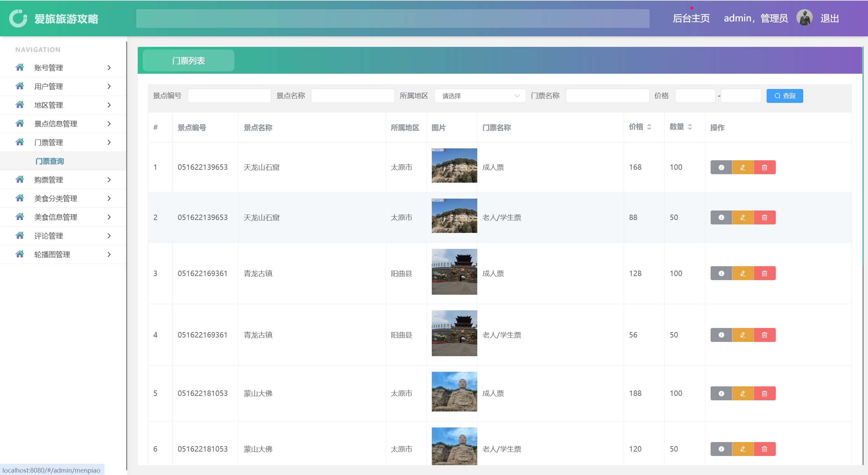
Task: Expand the 景点信息管理 menu chevron
Action: (109, 124)
